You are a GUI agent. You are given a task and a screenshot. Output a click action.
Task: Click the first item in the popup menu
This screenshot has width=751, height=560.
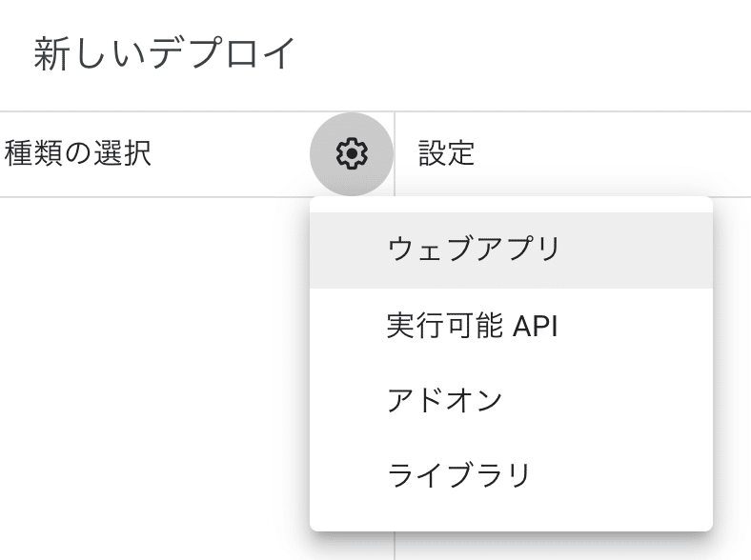pos(511,250)
